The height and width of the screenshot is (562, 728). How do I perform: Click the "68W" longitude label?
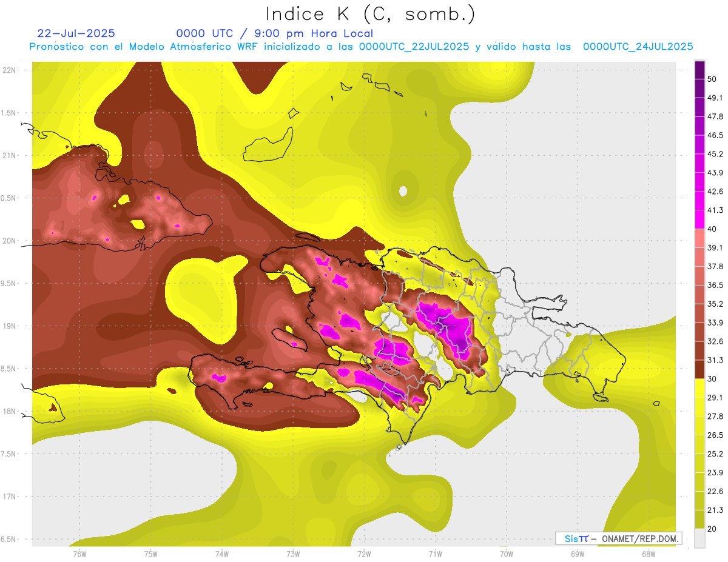[x=649, y=554]
